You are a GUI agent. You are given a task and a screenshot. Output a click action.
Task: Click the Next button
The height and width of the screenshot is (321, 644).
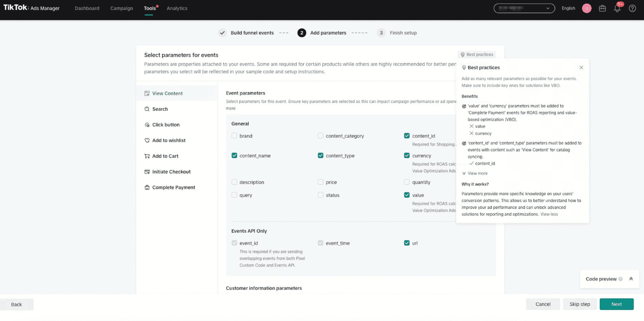click(x=616, y=304)
